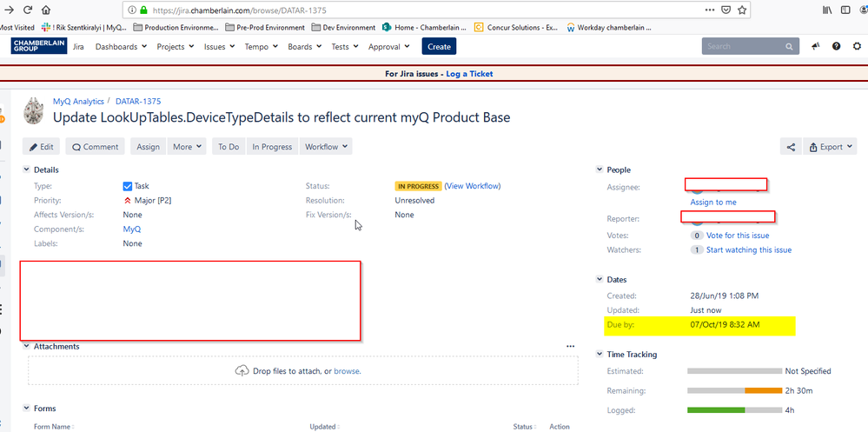Open the MyQ component link
868x432 pixels.
coord(132,229)
